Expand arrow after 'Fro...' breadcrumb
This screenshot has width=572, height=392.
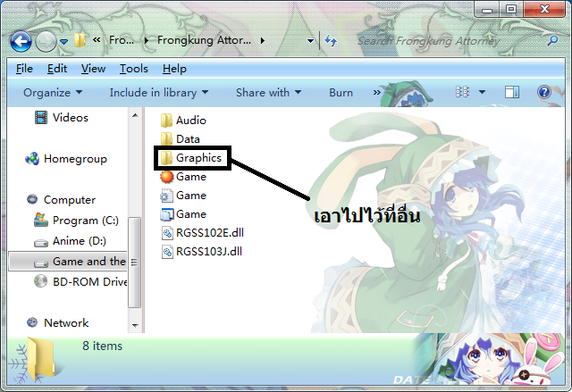(147, 40)
